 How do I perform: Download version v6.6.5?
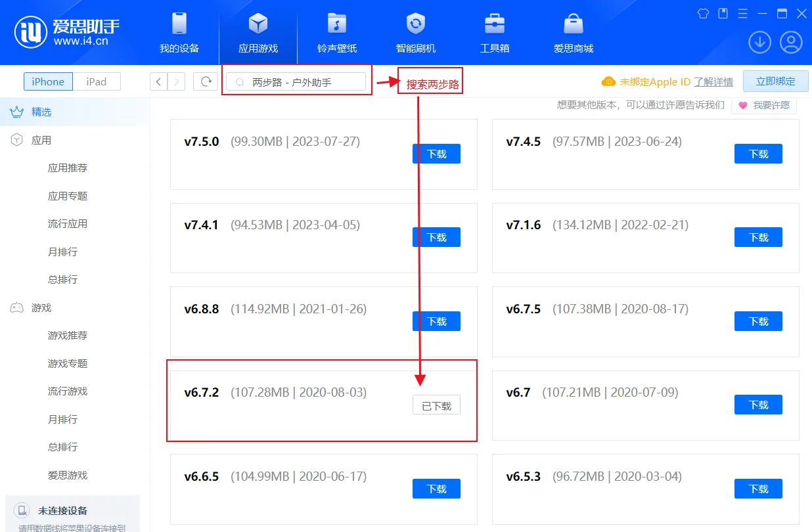tap(436, 489)
